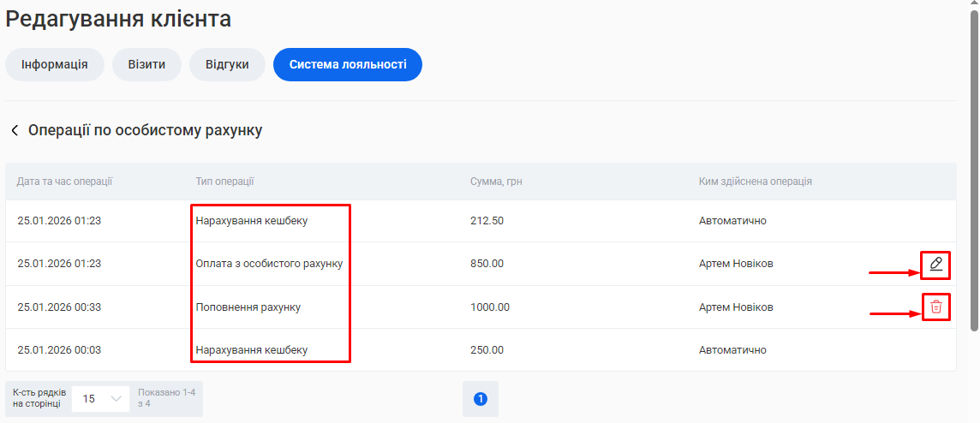Open the Інформація tab

coord(55,64)
